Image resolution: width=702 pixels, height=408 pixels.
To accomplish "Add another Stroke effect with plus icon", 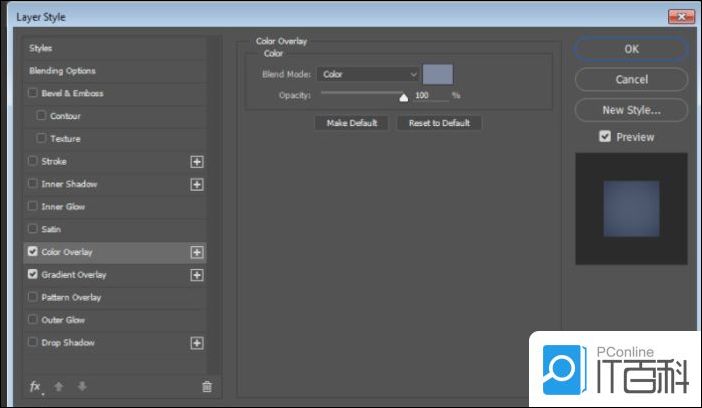I will [x=197, y=162].
